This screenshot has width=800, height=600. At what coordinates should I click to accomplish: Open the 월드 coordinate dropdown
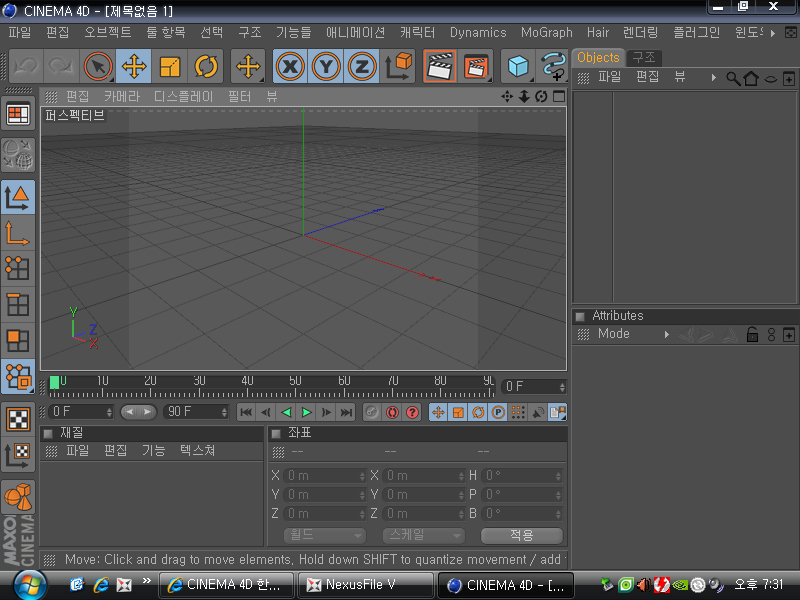pyautogui.click(x=324, y=535)
